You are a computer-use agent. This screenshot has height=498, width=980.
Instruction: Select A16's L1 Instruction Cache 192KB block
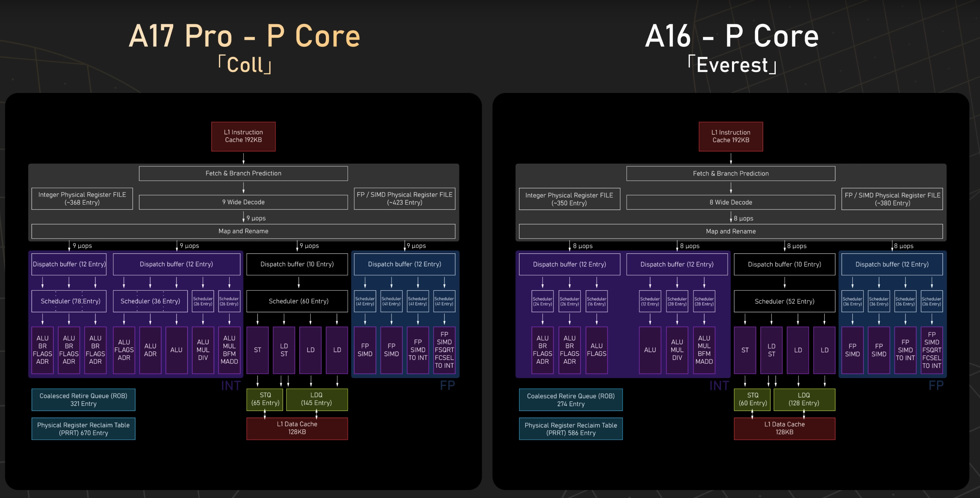[731, 136]
